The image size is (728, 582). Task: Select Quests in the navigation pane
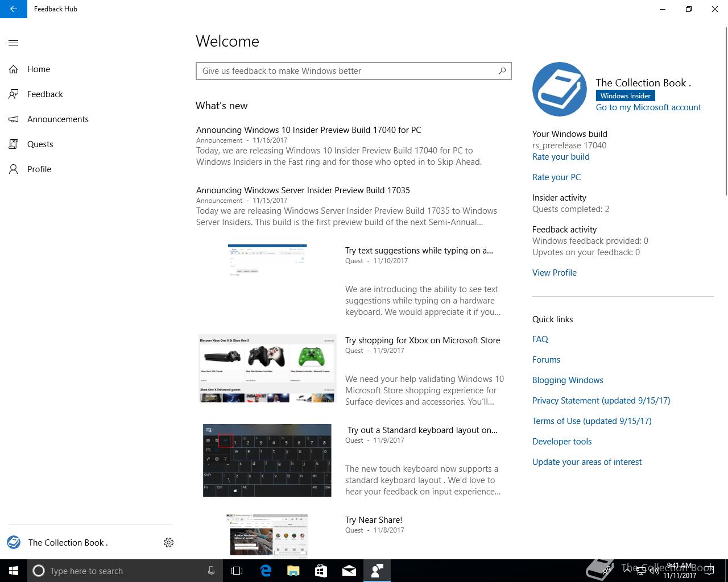(x=40, y=144)
